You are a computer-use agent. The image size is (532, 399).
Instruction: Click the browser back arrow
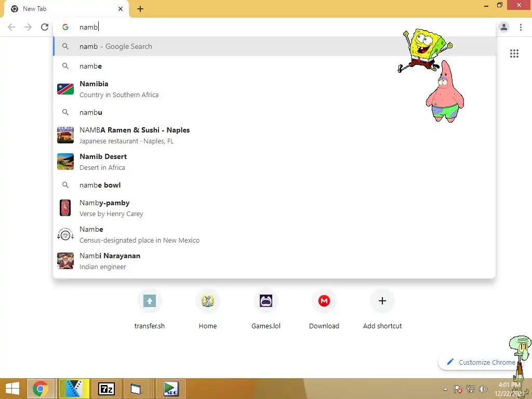click(x=11, y=27)
